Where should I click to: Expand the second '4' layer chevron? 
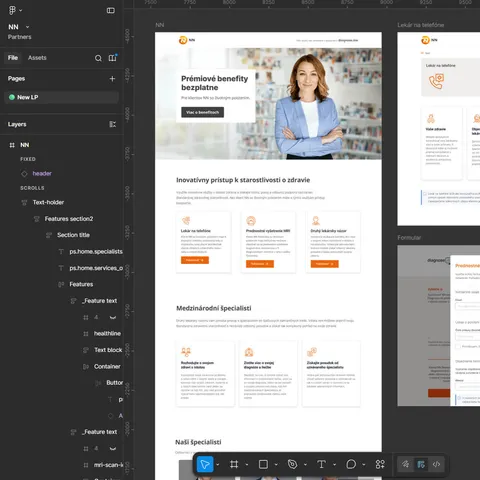click(113, 448)
